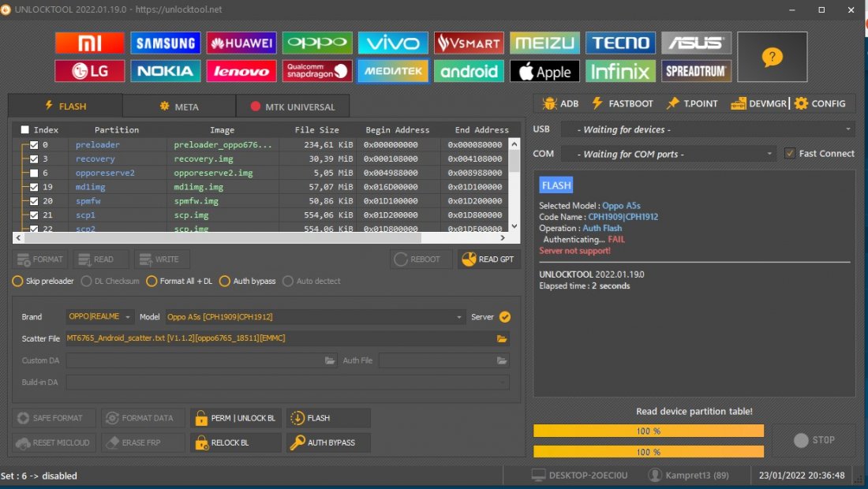
Task: Start flashing with the FLASH button
Action: point(328,418)
